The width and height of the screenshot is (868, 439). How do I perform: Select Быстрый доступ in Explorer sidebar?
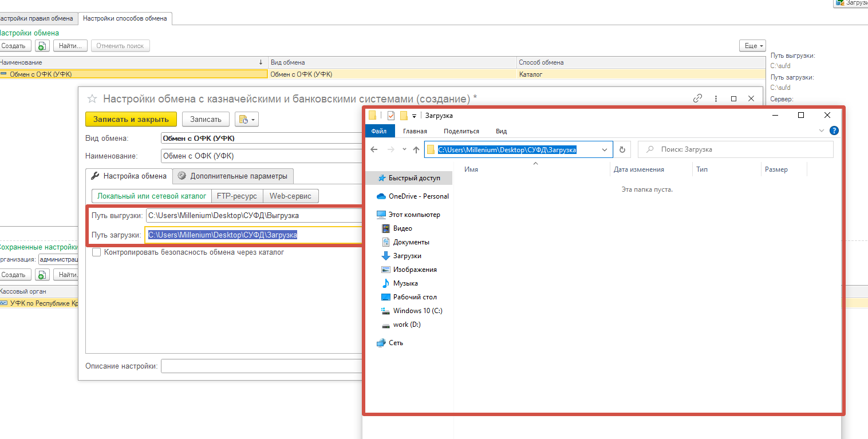tap(408, 178)
